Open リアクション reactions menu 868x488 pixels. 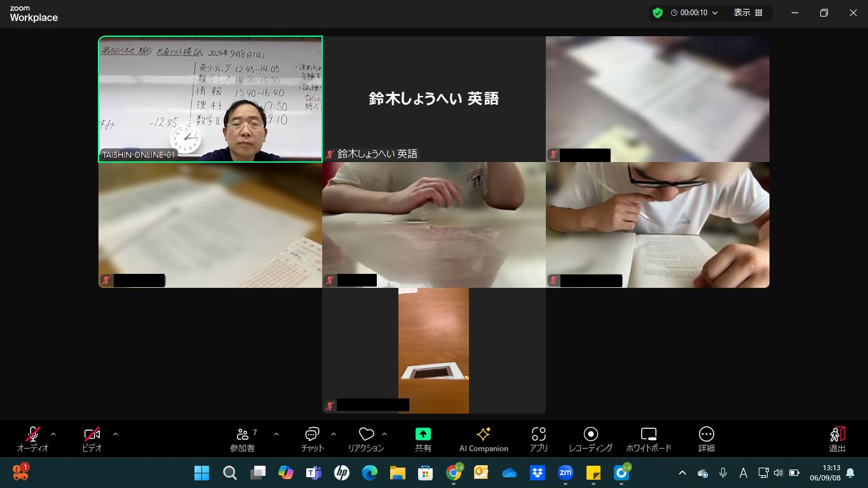366,438
